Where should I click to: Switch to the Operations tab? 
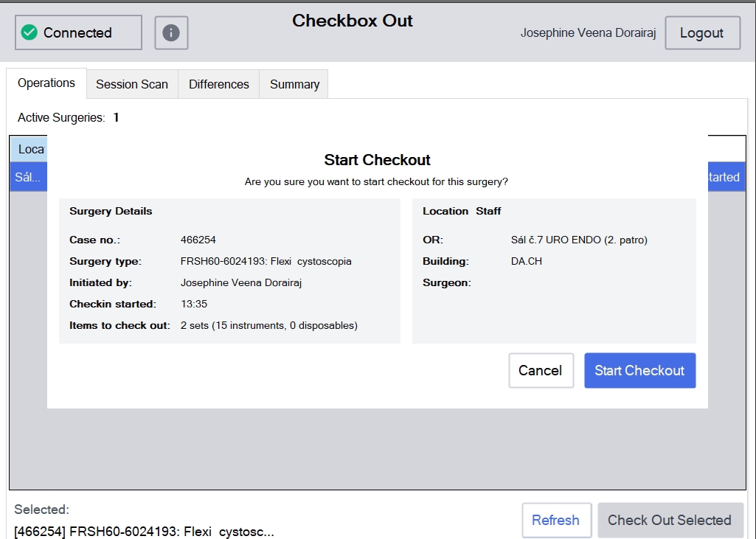(x=46, y=83)
